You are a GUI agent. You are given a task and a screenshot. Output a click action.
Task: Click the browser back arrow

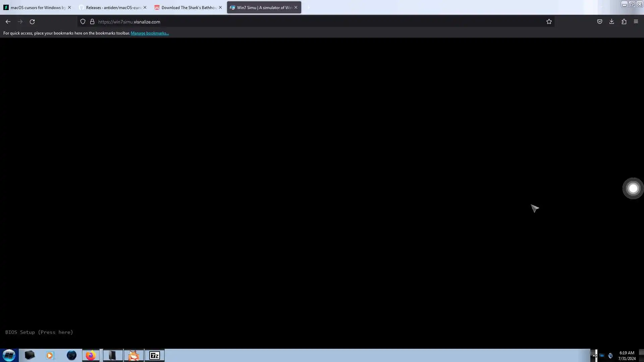(x=8, y=22)
